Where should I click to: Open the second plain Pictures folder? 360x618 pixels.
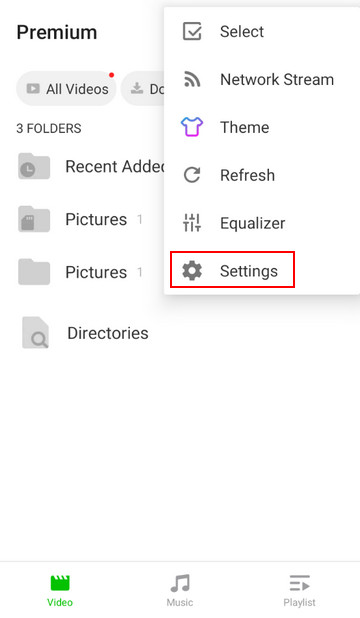(x=80, y=272)
